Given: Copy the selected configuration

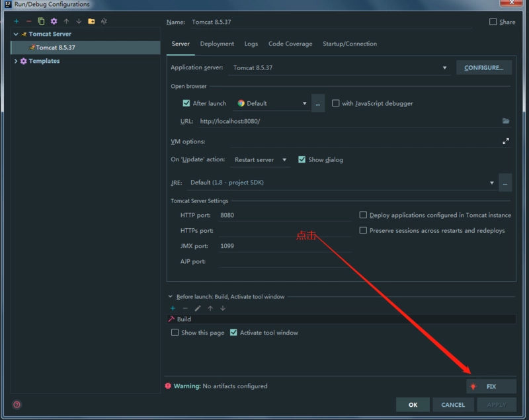Looking at the screenshot, I should 41,21.
